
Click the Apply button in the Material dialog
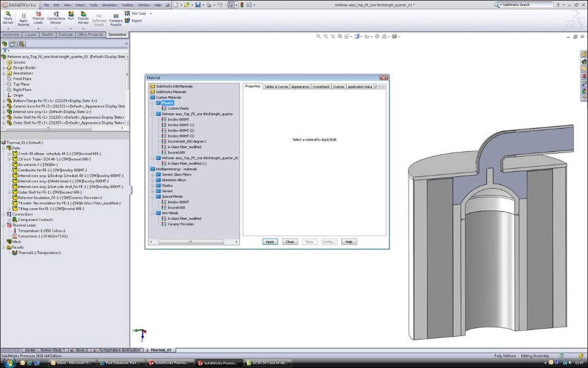click(x=270, y=242)
